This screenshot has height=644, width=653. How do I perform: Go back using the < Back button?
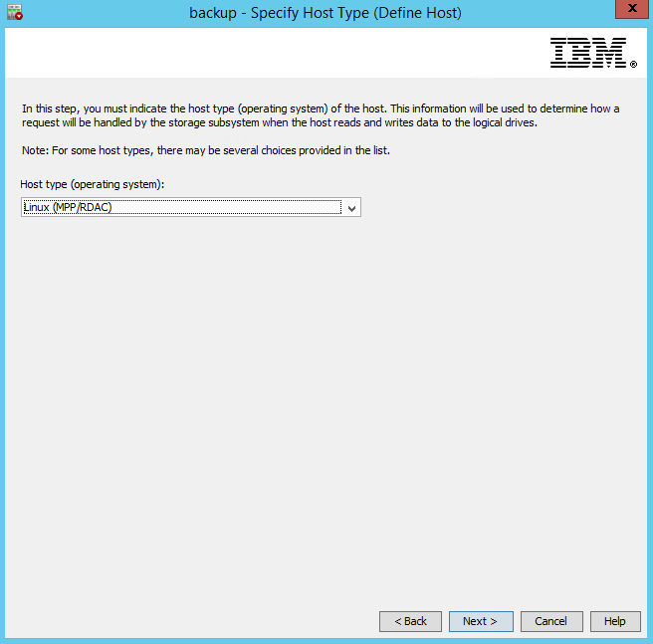[x=410, y=621]
